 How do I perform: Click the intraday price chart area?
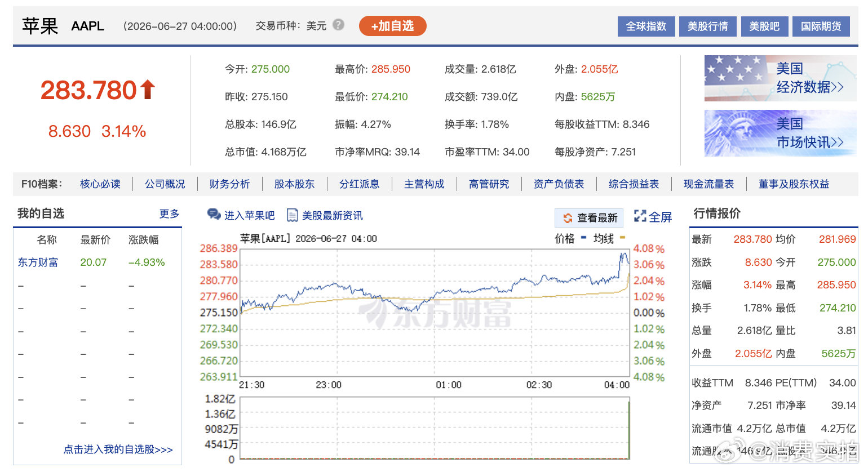coord(435,313)
